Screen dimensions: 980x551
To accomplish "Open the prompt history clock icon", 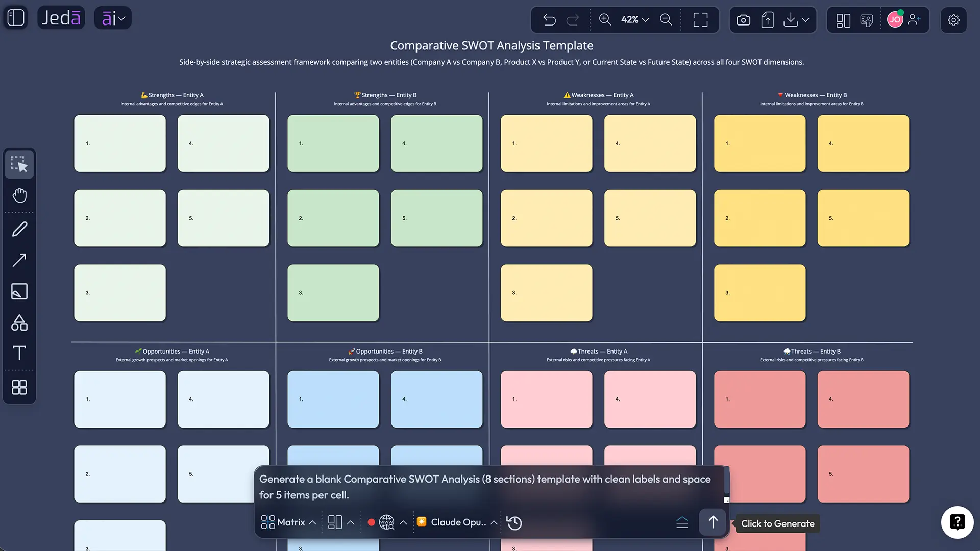I will click(514, 523).
